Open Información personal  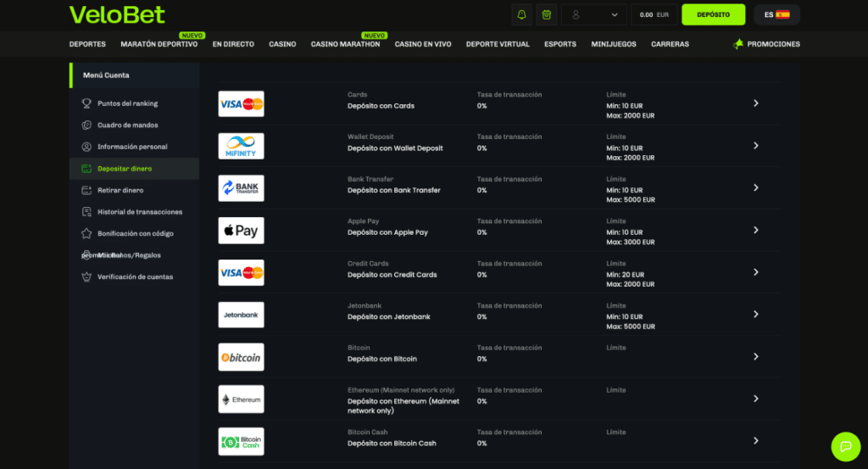point(132,147)
